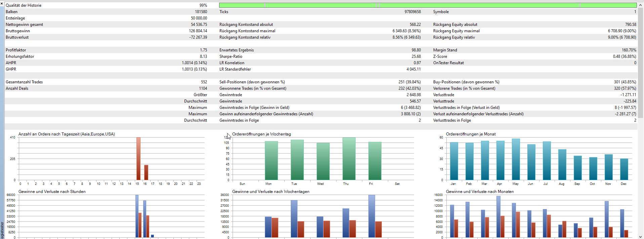Click the hour 16 bar in orders chart
The height and width of the screenshot is (239, 644).
(146, 172)
